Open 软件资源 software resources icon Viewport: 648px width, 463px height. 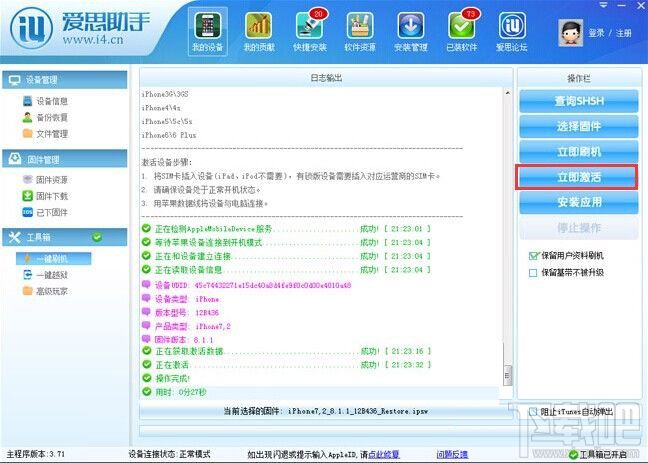(x=360, y=32)
